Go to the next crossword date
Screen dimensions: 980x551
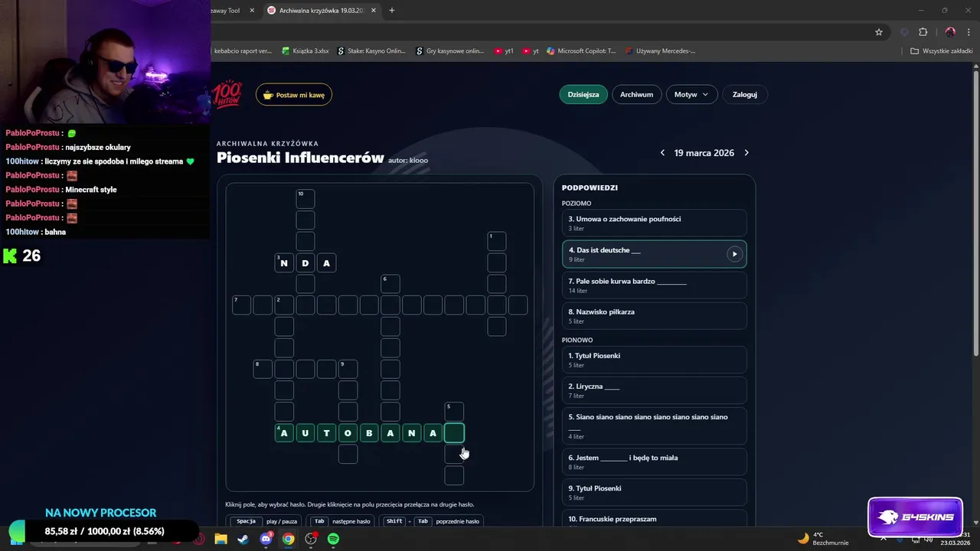coord(746,153)
